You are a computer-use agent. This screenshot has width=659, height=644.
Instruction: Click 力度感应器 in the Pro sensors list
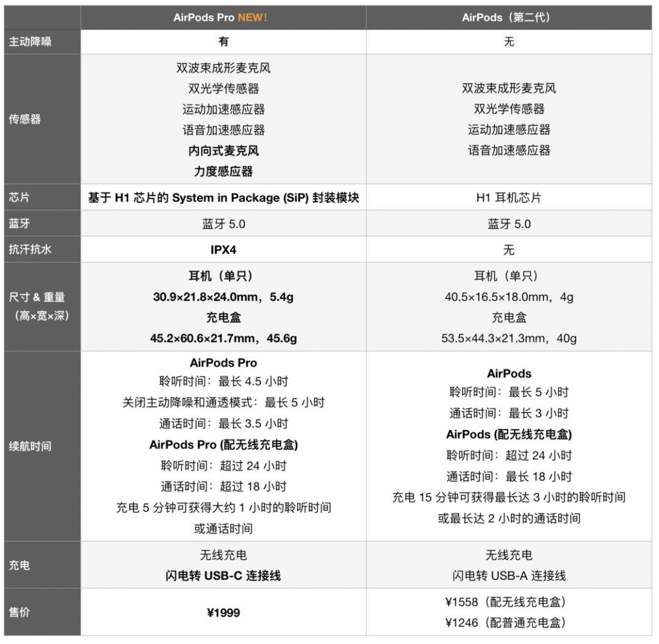[223, 171]
